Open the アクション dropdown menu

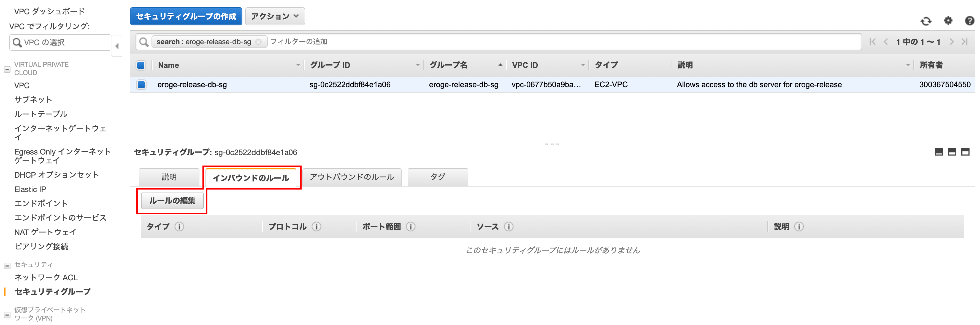tap(275, 16)
